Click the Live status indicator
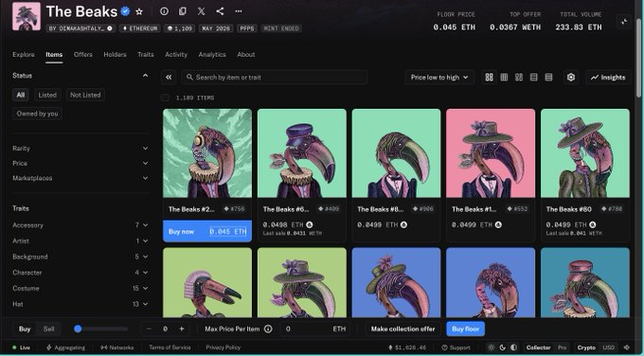This screenshot has height=356, width=644. point(21,347)
